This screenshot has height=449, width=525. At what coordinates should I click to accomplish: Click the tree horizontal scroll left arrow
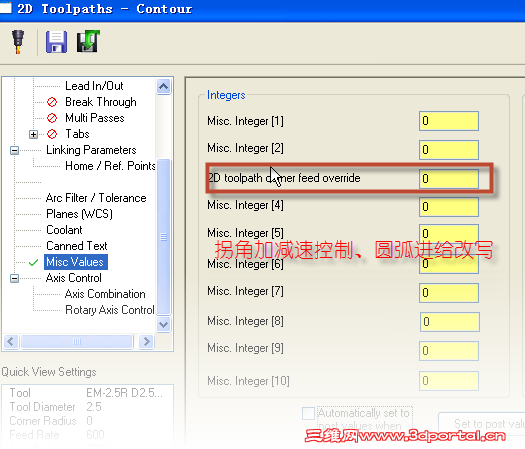point(11,342)
